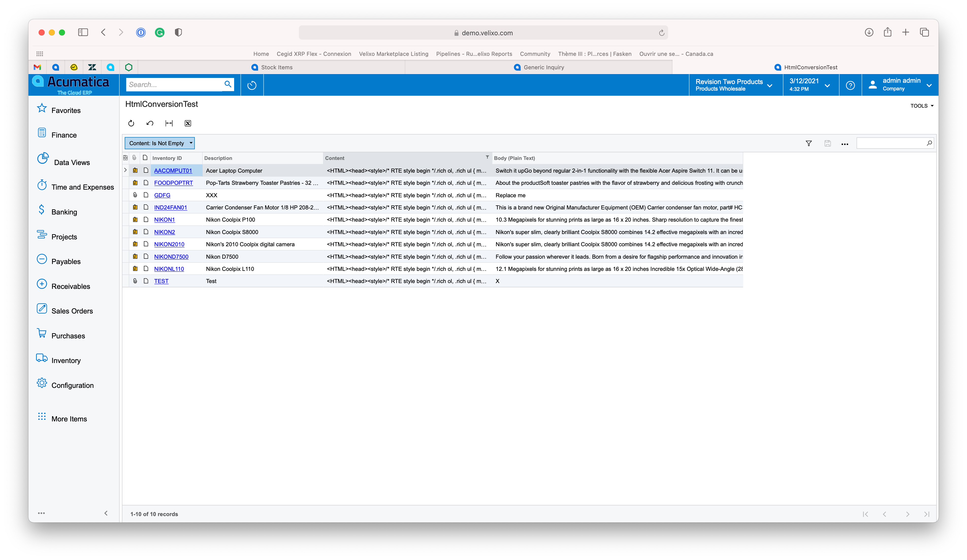
Task: Open the pinned Gmail tab
Action: (37, 67)
